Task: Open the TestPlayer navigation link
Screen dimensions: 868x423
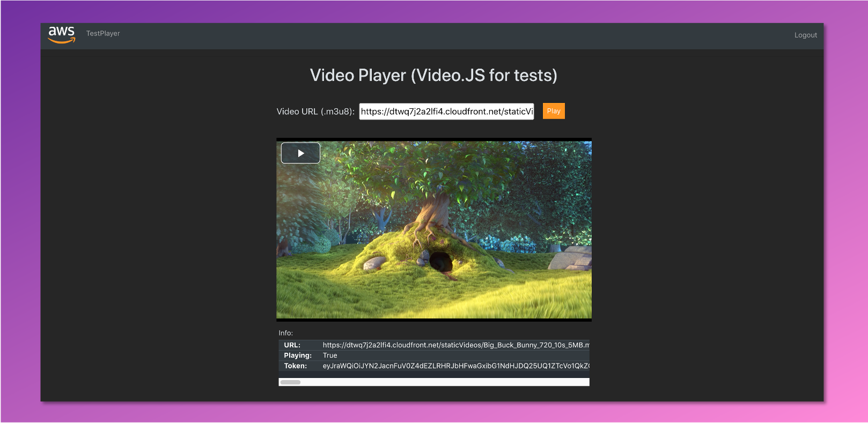Action: coord(103,33)
